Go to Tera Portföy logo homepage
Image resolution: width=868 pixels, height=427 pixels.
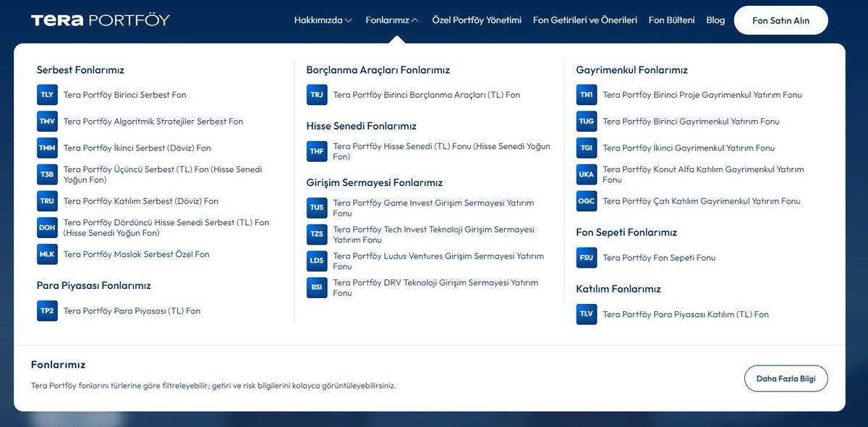point(100,20)
